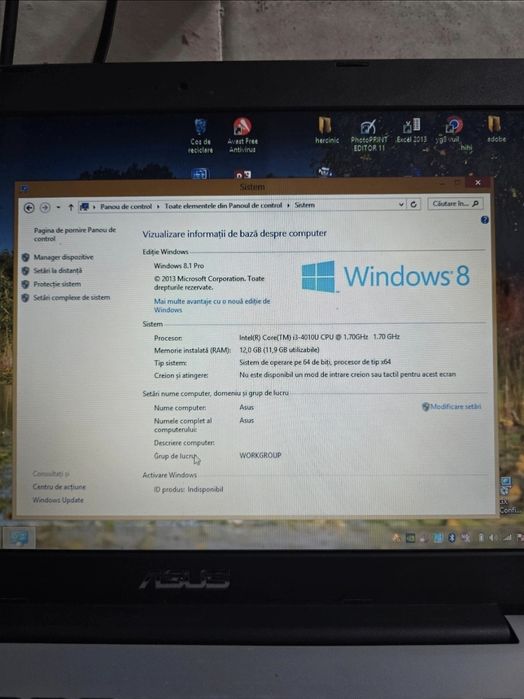The image size is (524, 699).
Task: Click the search magnifier in Căutare box
Action: point(475,204)
